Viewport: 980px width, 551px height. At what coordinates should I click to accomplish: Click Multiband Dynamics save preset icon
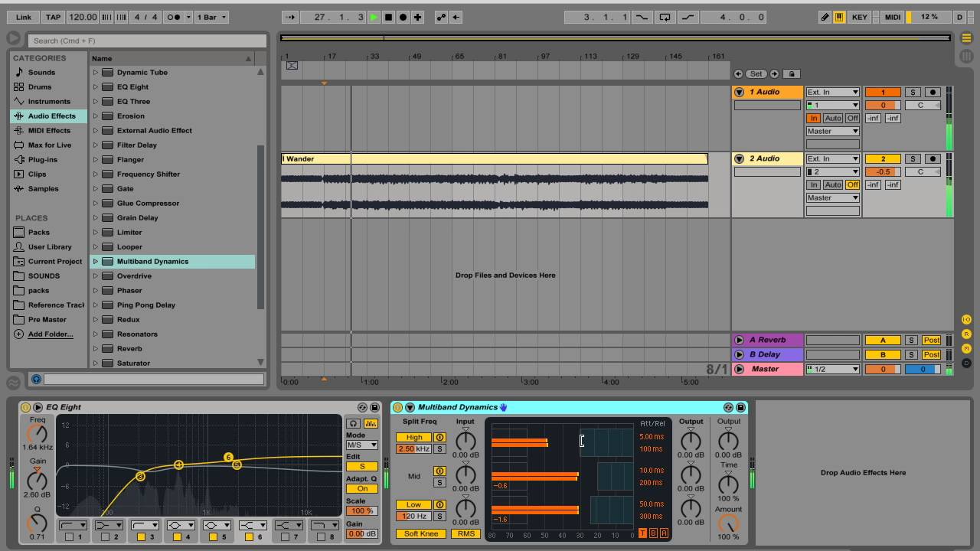[x=740, y=407]
